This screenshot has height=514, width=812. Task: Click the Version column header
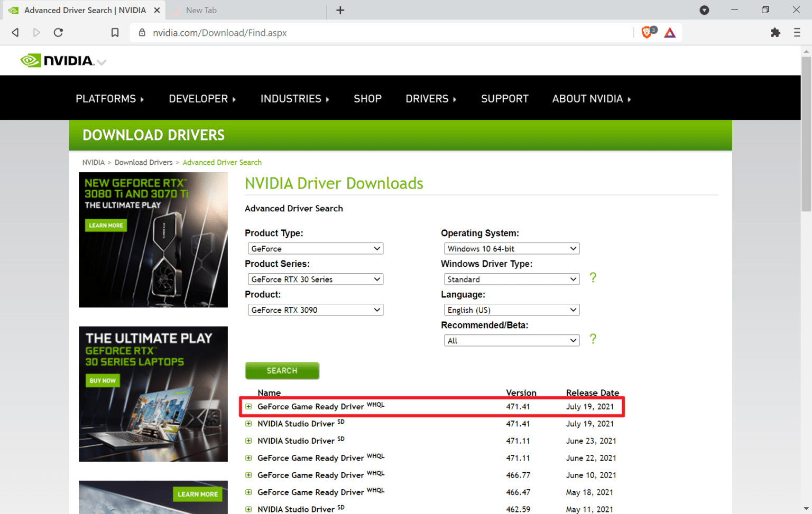tap(521, 392)
